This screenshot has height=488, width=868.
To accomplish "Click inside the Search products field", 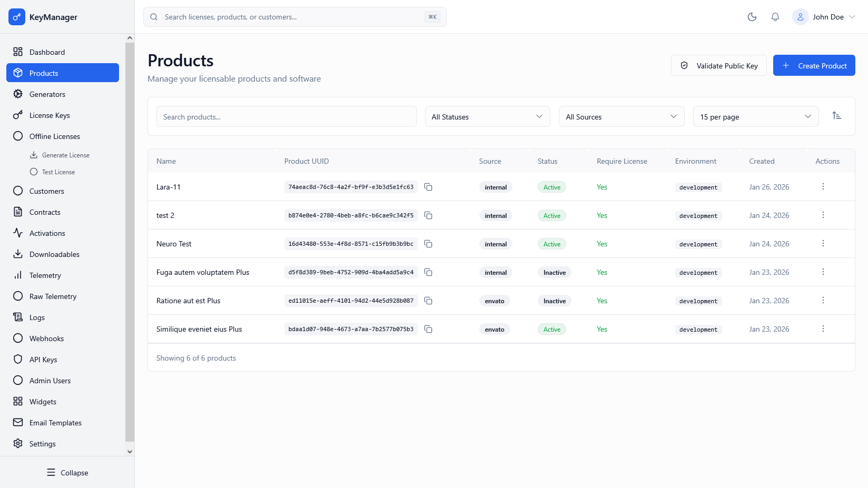I will point(286,116).
